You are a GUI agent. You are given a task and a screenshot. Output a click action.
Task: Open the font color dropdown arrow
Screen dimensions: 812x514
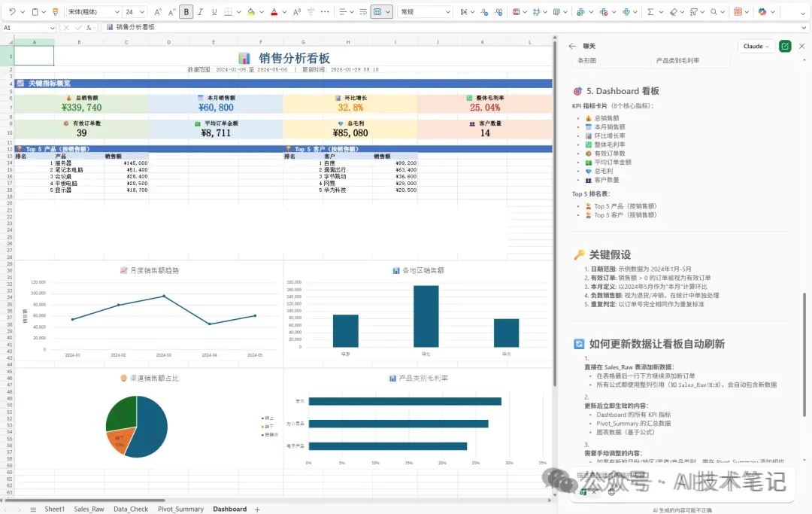tap(284, 11)
